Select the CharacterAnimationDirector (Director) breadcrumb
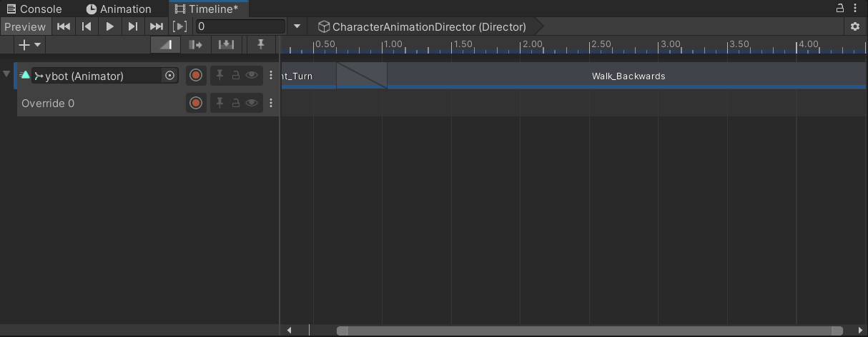Viewport: 868px width, 337px height. pos(422,26)
